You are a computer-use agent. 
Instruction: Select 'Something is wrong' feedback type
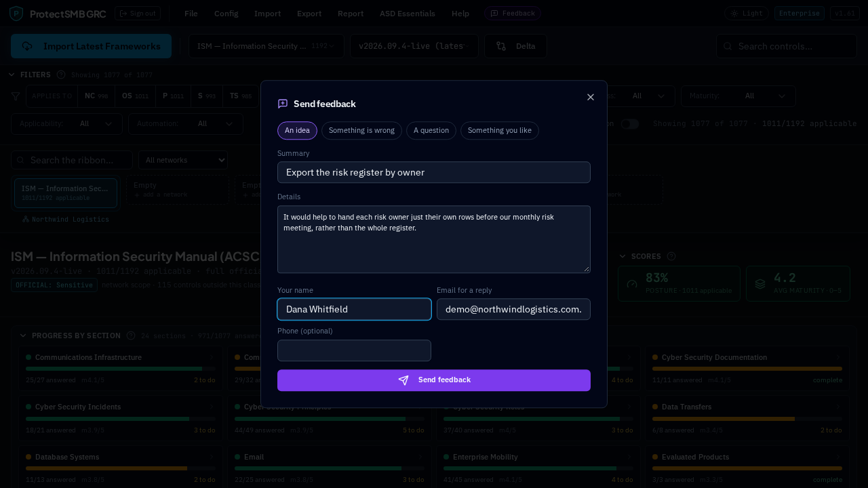tap(361, 130)
